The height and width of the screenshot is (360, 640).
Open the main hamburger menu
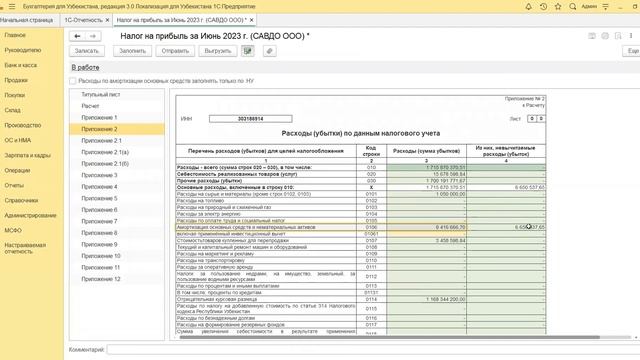click(x=12, y=7)
